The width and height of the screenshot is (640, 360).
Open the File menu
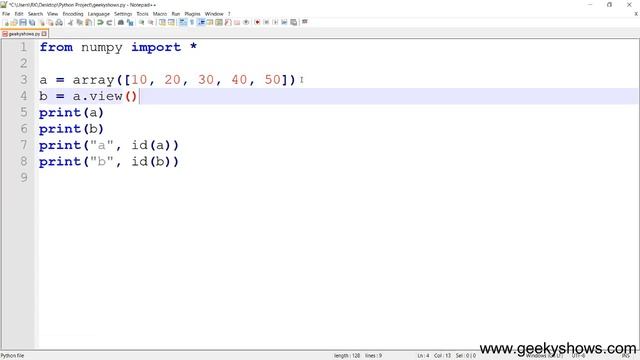(x=6, y=14)
